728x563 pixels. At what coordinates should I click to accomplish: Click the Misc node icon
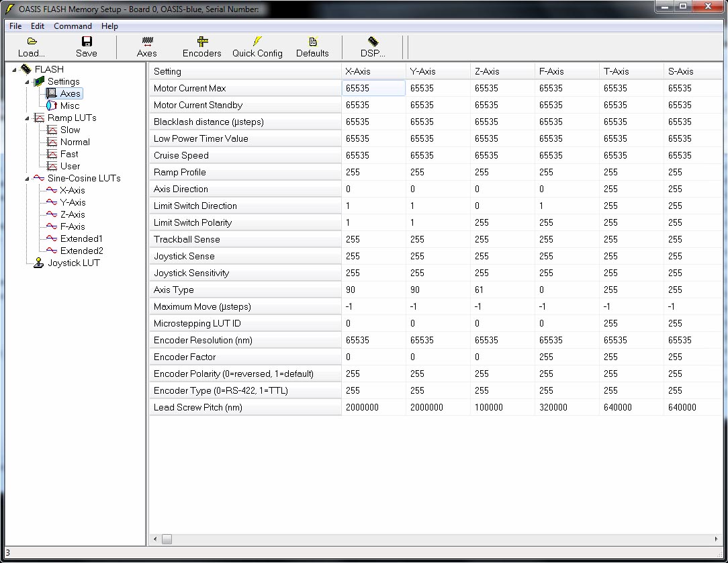52,105
